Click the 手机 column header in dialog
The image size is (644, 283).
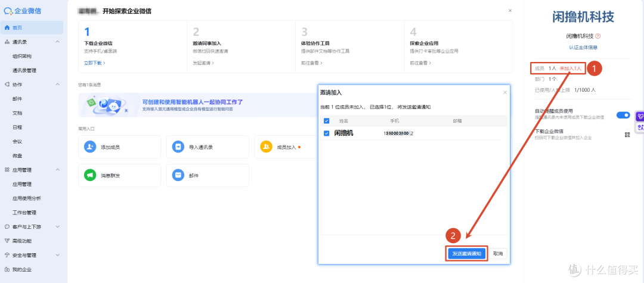pyautogui.click(x=394, y=121)
